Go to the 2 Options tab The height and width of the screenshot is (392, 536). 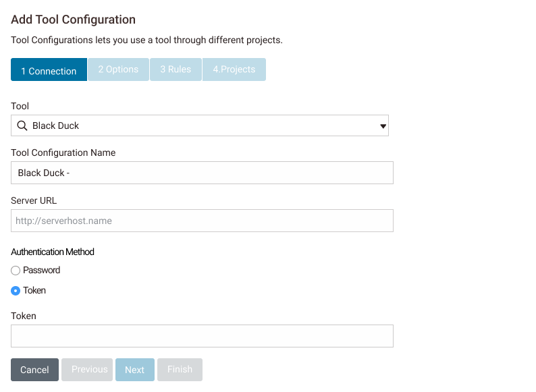[118, 69]
